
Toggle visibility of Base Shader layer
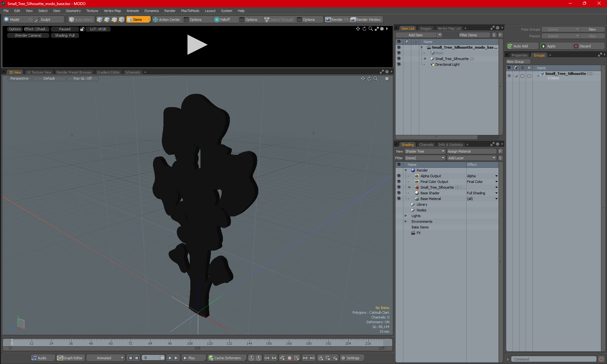pyautogui.click(x=399, y=193)
